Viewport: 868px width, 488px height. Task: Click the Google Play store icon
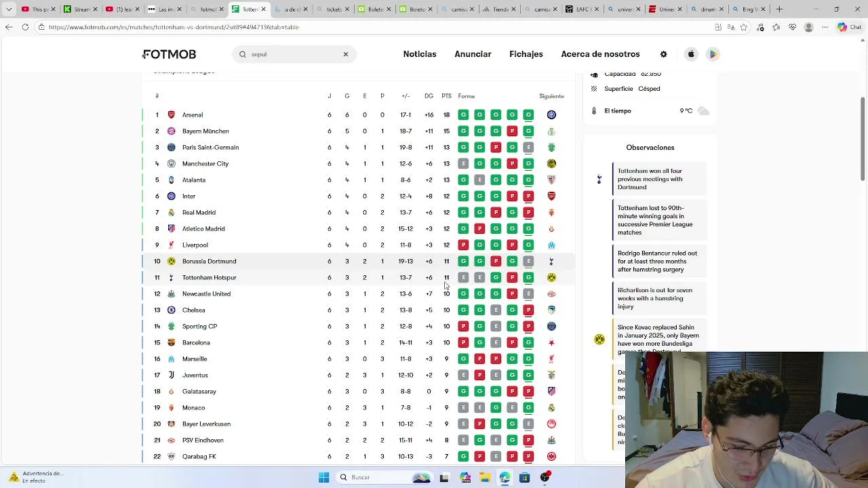[713, 54]
